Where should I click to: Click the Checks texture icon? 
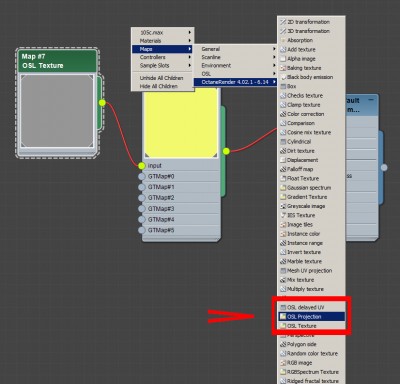[283, 96]
